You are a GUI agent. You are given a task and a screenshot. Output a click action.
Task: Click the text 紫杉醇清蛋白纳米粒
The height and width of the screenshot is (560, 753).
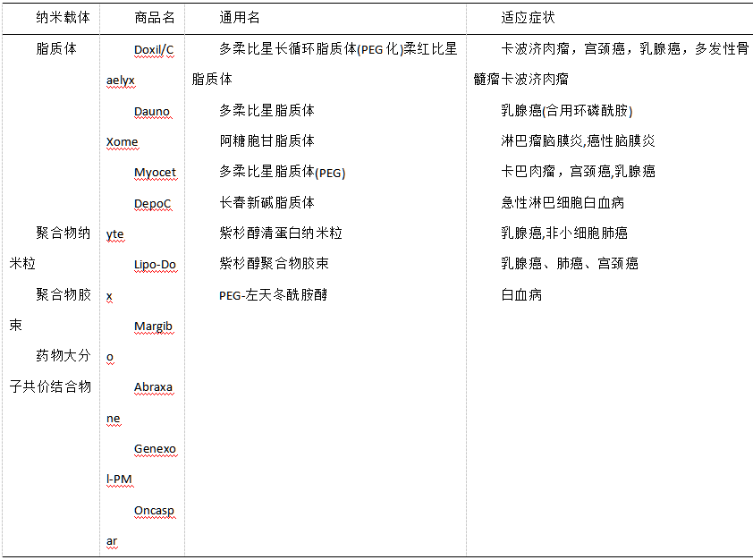pos(281,233)
